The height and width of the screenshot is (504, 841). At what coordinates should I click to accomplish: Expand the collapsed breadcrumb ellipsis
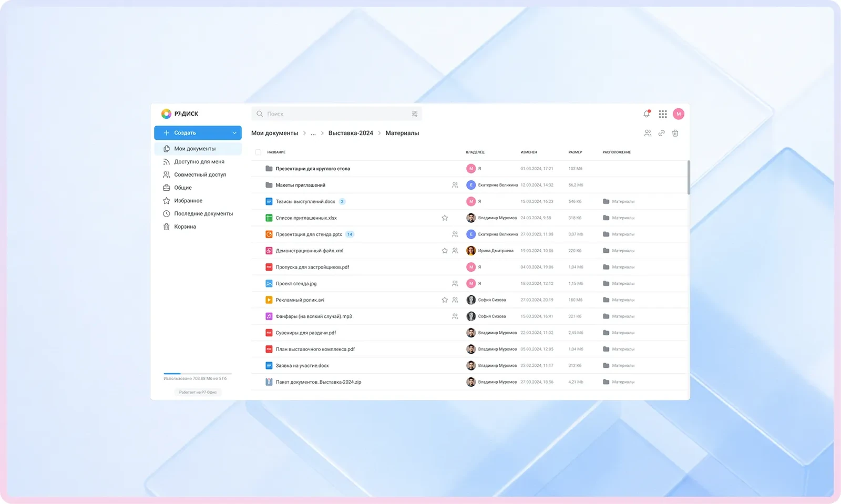[313, 133]
